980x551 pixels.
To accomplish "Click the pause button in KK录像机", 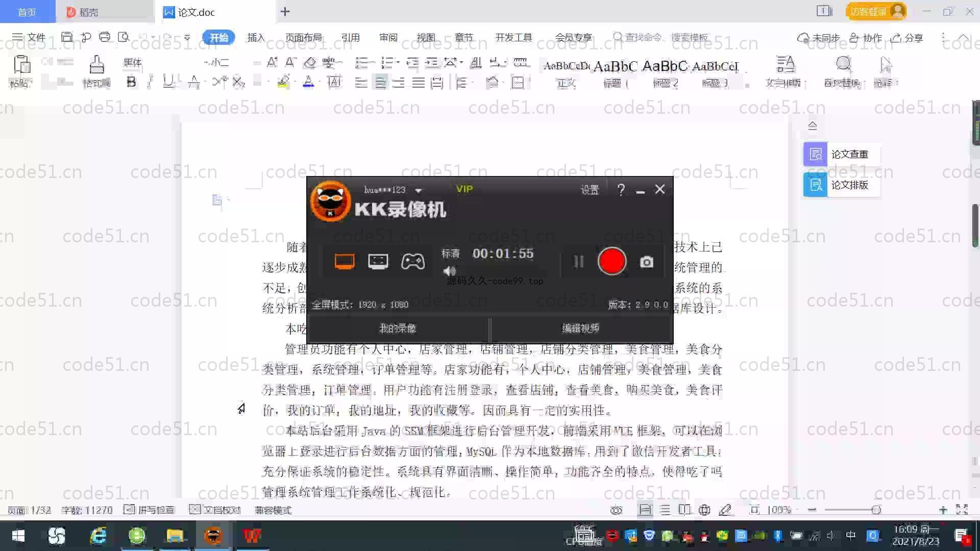I will [x=578, y=262].
